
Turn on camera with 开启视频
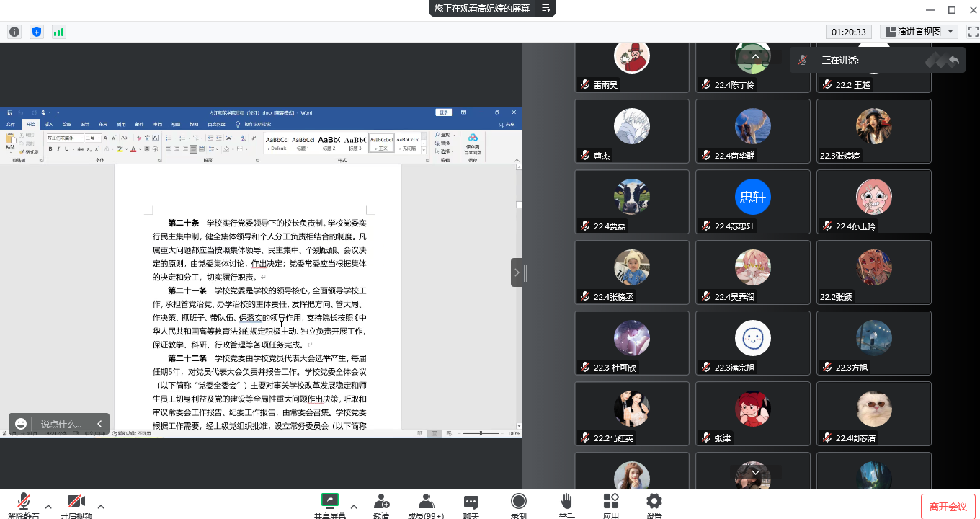[x=76, y=505]
